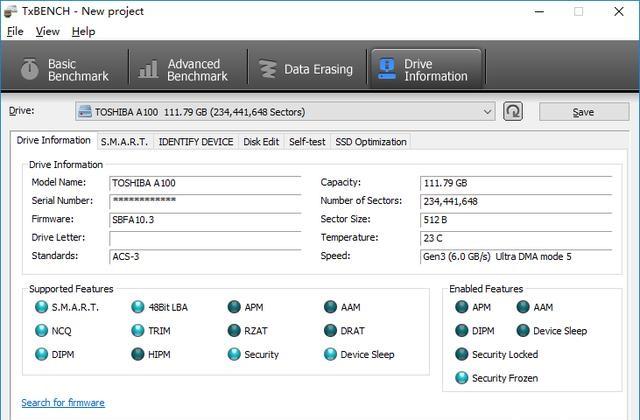Click the RZAT feature indicator

(234, 331)
